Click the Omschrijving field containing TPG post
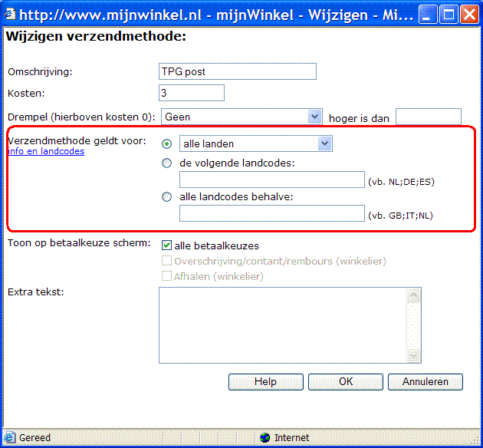This screenshot has width=483, height=448. tap(238, 71)
